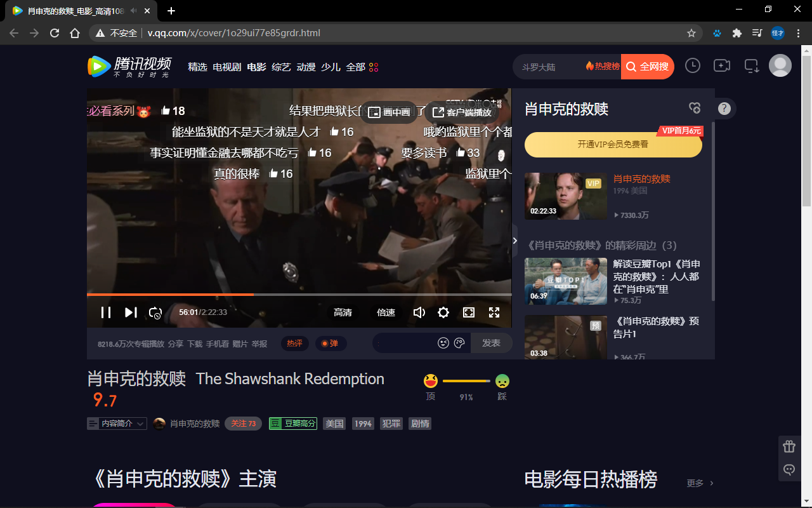The height and width of the screenshot is (508, 812).
Task: Open the 解读豆瓣Top1 clip thumbnail
Action: (x=566, y=281)
